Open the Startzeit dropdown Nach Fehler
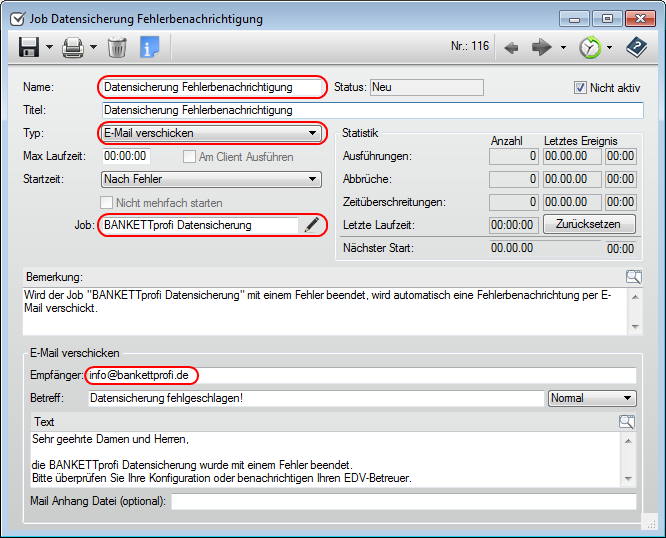The height and width of the screenshot is (538, 666). (x=211, y=179)
